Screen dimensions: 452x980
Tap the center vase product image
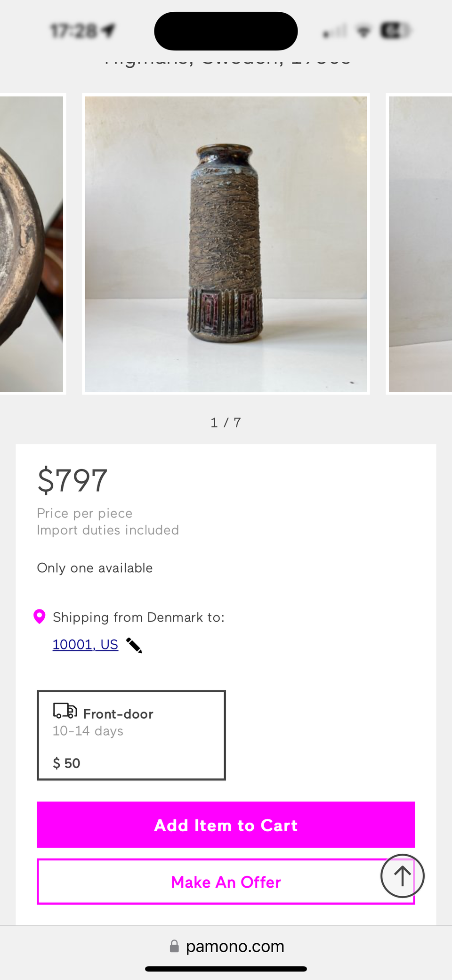226,244
